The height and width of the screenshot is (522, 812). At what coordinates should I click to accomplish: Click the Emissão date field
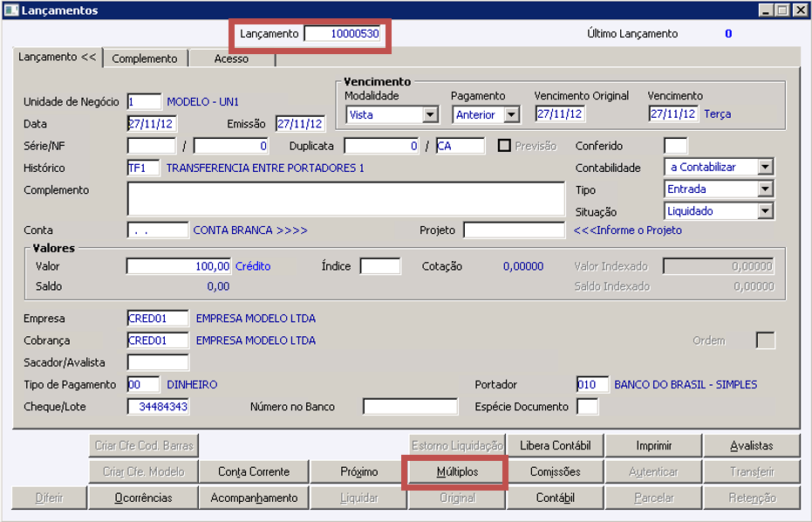[300, 124]
